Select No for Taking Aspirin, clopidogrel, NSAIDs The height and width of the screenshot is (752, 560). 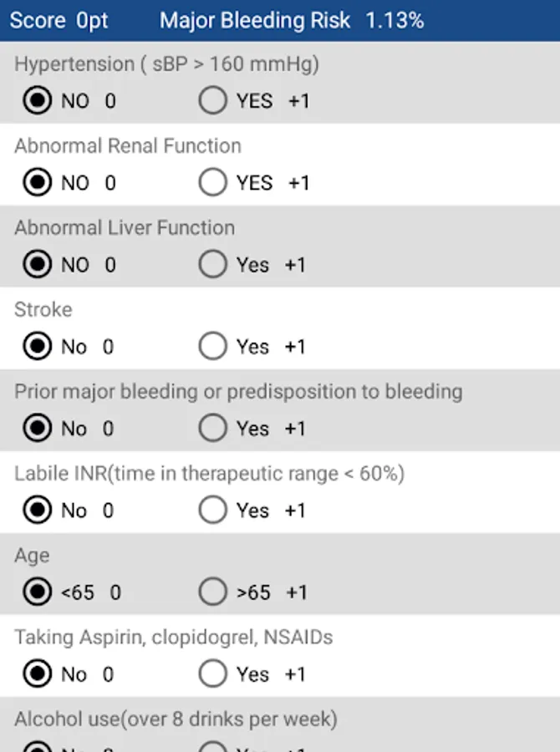click(x=37, y=674)
